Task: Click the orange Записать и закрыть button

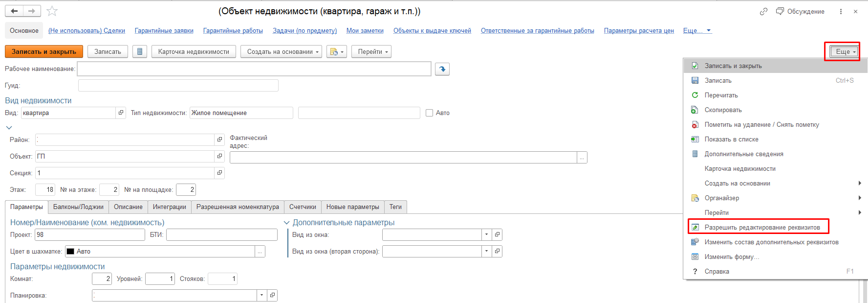Action: [44, 51]
